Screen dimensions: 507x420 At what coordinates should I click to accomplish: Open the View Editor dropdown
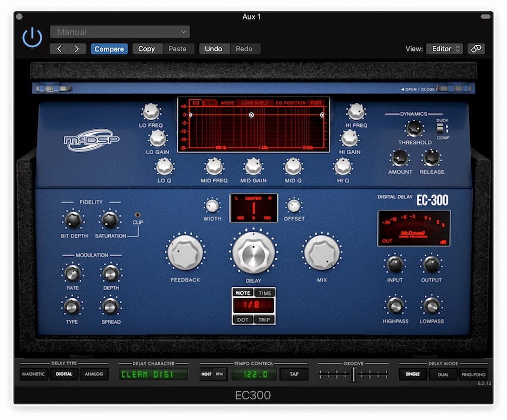click(445, 49)
